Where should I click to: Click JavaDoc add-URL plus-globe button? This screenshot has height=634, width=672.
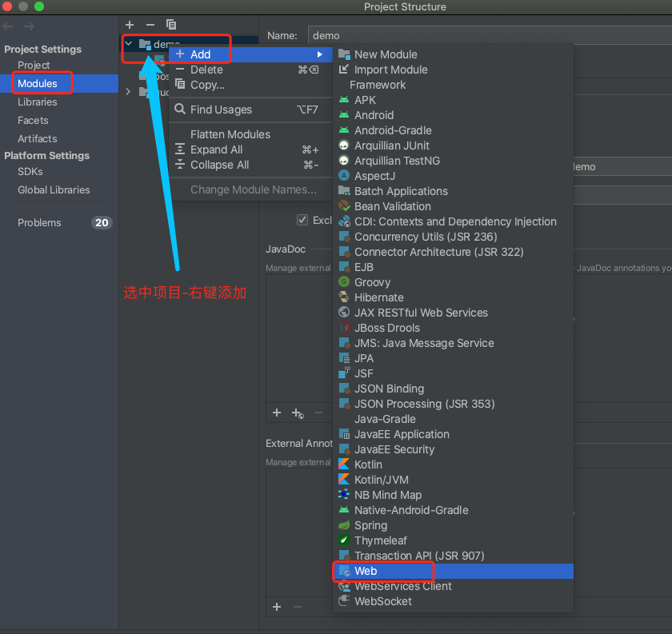coord(298,413)
